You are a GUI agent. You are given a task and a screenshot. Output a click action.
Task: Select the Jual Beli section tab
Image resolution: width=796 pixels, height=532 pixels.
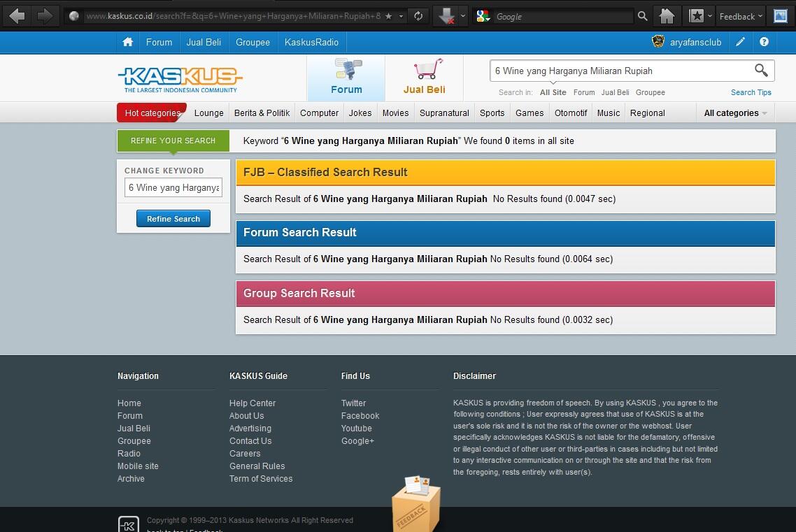pyautogui.click(x=425, y=78)
